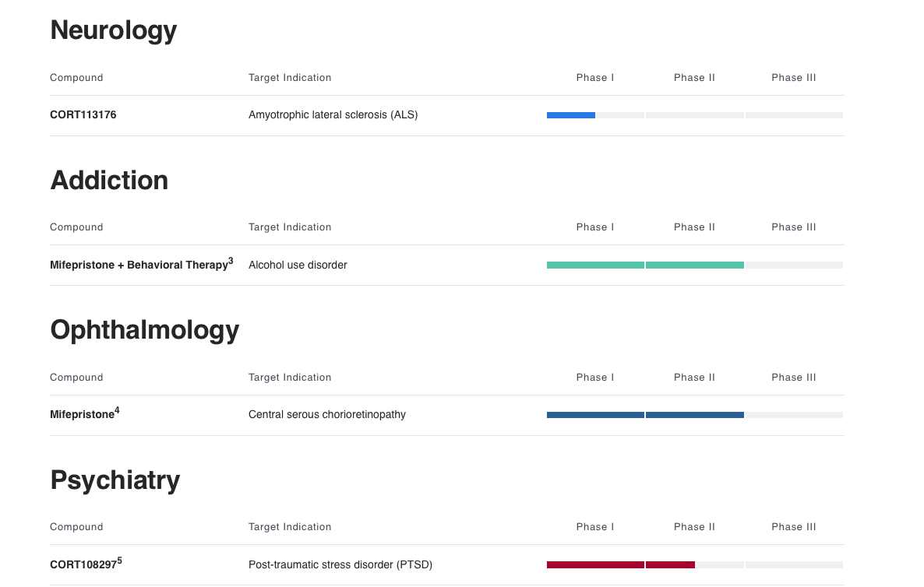Click the red PTSD progress bar
The image size is (924, 587).
[620, 565]
